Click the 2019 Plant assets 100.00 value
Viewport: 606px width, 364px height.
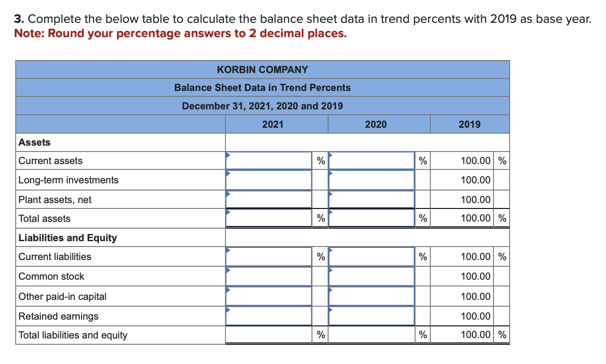[x=476, y=199]
